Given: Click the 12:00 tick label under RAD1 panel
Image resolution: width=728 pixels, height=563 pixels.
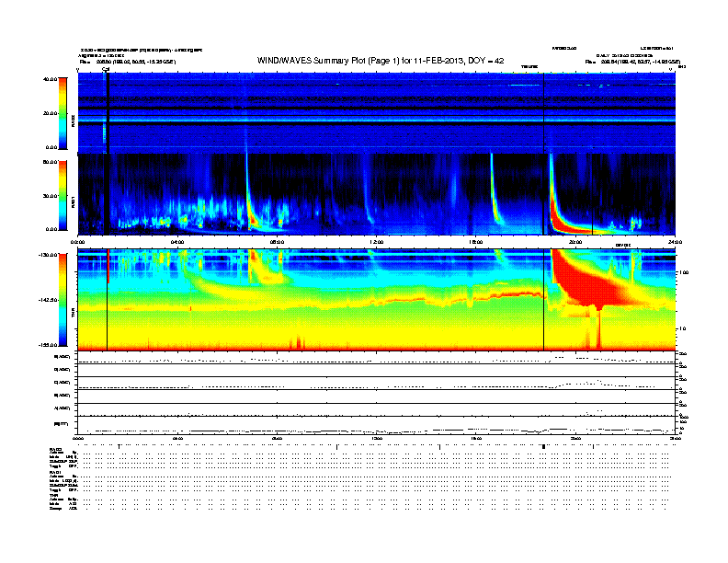Looking at the screenshot, I should (376, 242).
